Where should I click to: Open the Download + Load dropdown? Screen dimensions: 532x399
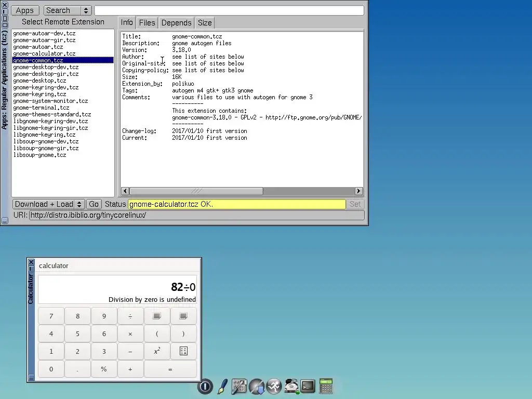(48, 204)
